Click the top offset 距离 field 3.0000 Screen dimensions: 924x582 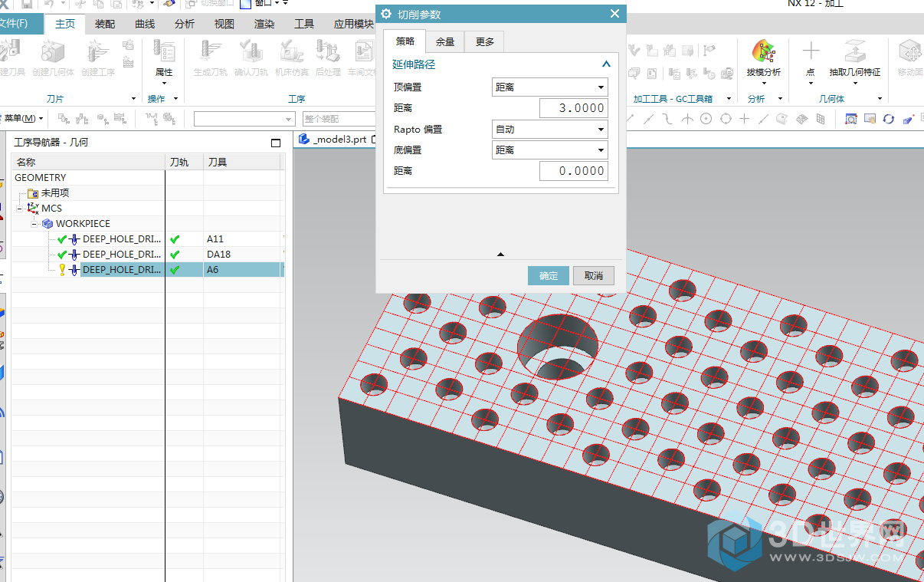point(574,108)
